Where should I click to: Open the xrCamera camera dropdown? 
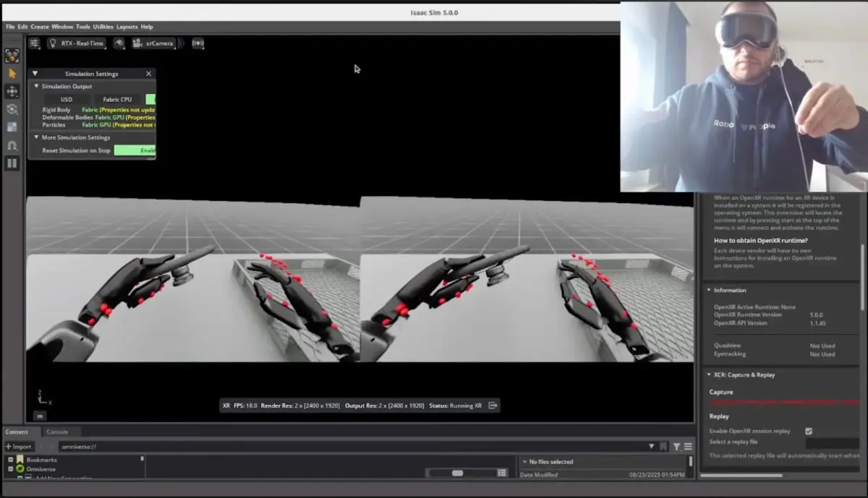click(153, 43)
